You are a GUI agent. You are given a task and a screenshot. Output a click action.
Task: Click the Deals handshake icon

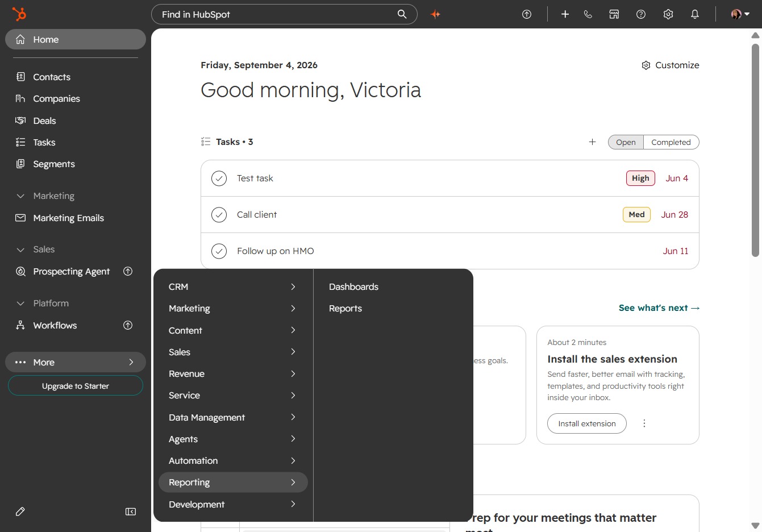click(20, 120)
